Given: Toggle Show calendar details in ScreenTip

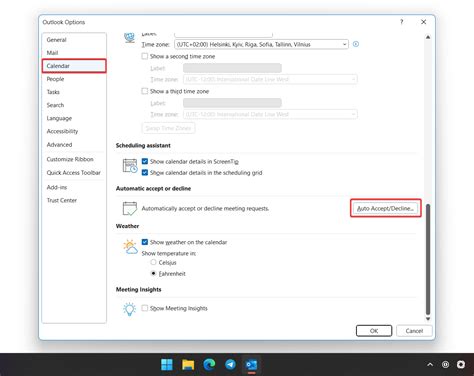Looking at the screenshot, I should point(145,161).
